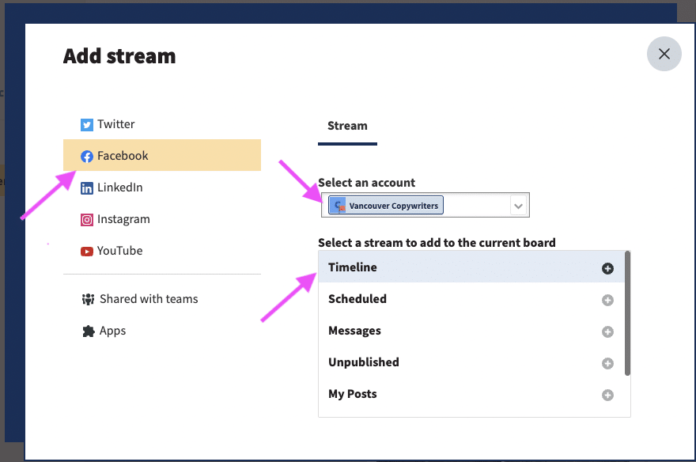Click the Facebook logo icon

click(x=87, y=156)
